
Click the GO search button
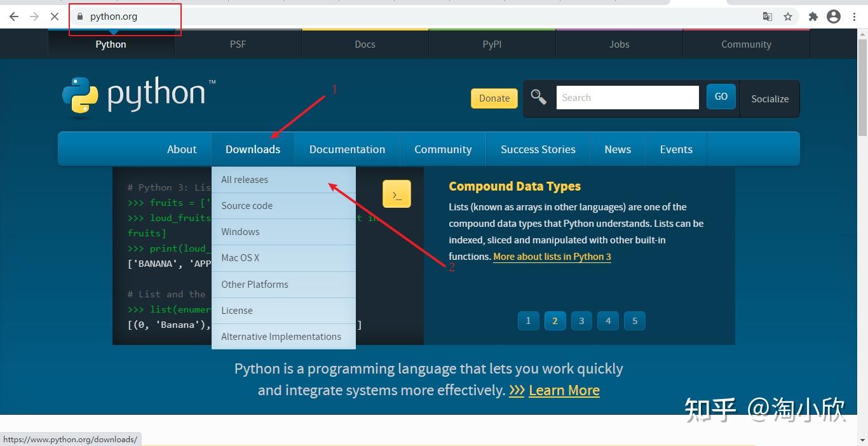(x=721, y=97)
